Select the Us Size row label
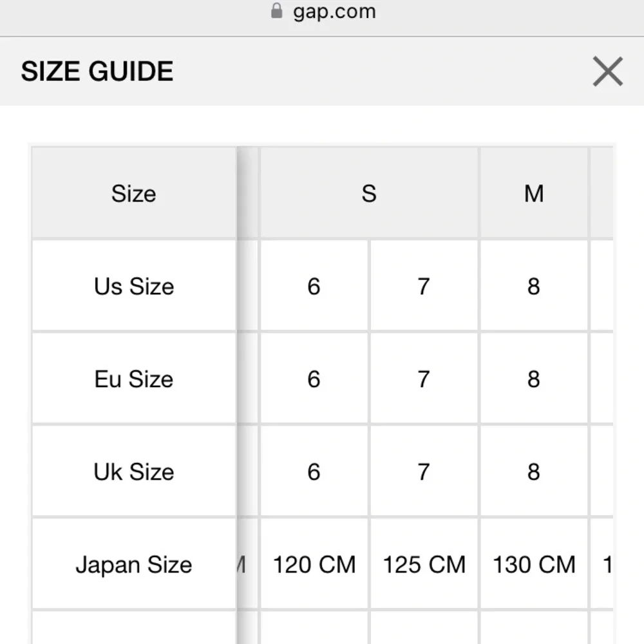This screenshot has width=644, height=644. click(x=134, y=286)
